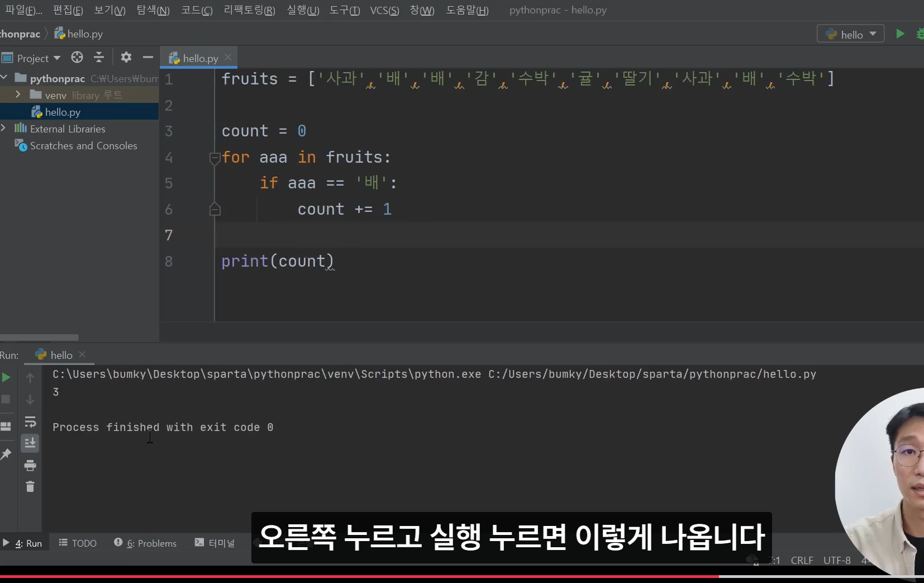Click the fruits list definition line

[528, 78]
